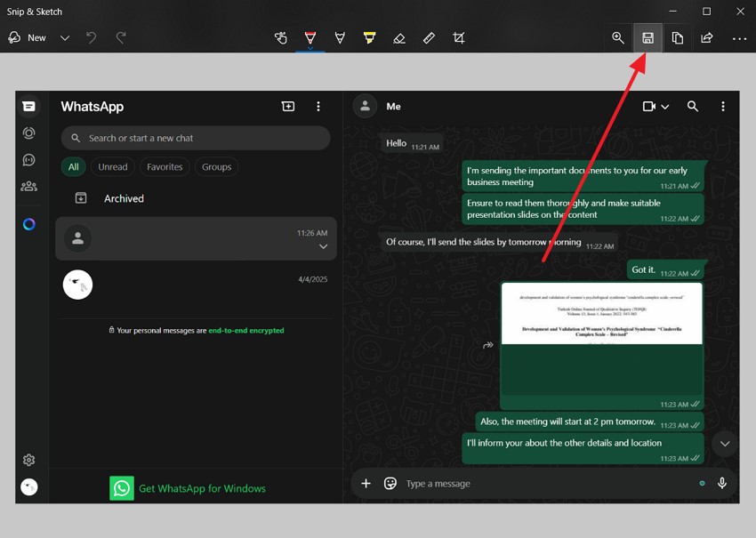Screen dimensions: 756x538
Task: Expand the New snip dropdown arrow
Action: pyautogui.click(x=65, y=38)
